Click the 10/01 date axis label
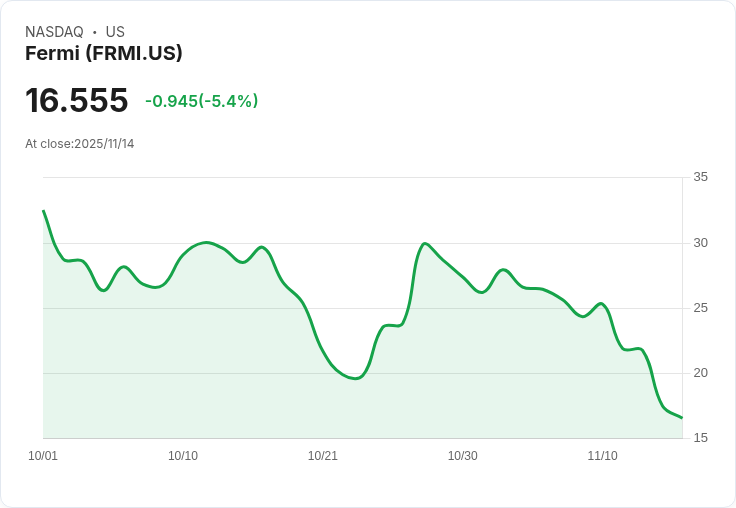 pyautogui.click(x=43, y=456)
